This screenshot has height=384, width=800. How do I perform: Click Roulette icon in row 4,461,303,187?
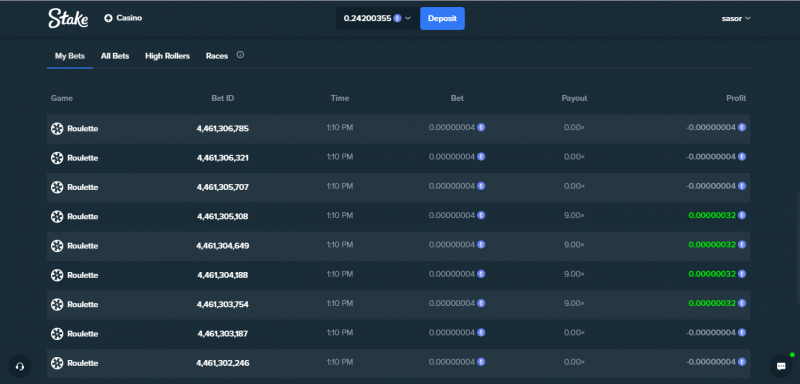pyautogui.click(x=57, y=334)
